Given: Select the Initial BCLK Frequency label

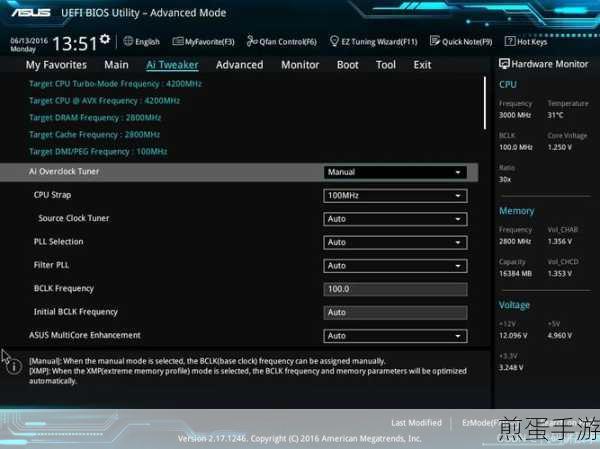Looking at the screenshot, I should (x=76, y=312).
